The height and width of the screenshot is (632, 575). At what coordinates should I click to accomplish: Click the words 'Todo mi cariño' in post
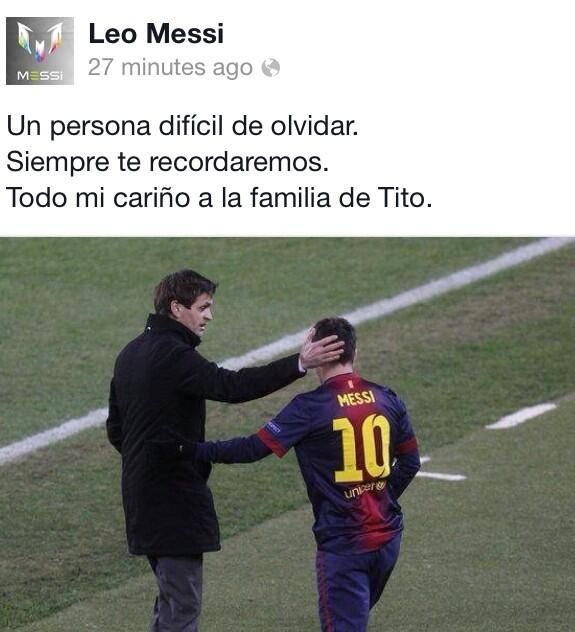pos(98,198)
